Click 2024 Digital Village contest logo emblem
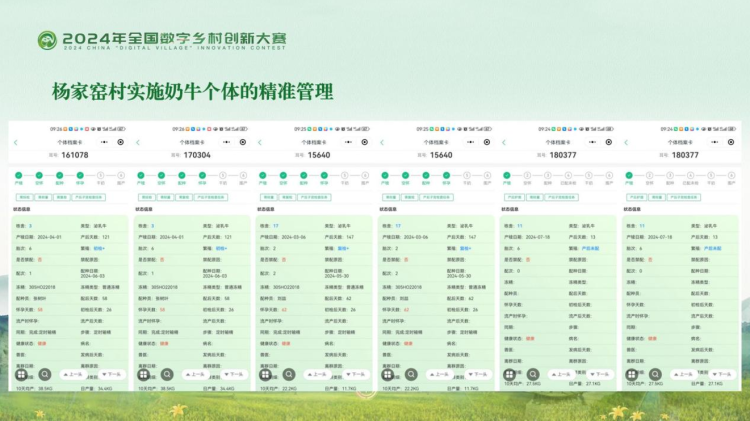Image resolution: width=750 pixels, height=421 pixels. click(x=48, y=39)
